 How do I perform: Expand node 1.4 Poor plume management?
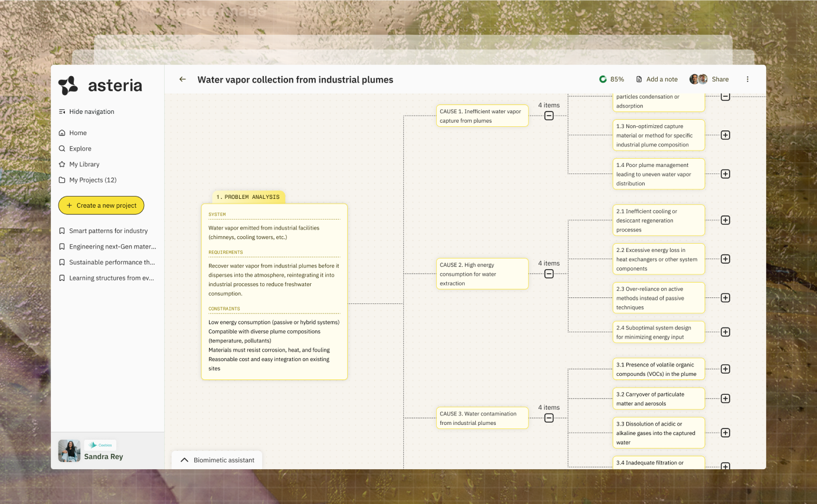pyautogui.click(x=726, y=174)
